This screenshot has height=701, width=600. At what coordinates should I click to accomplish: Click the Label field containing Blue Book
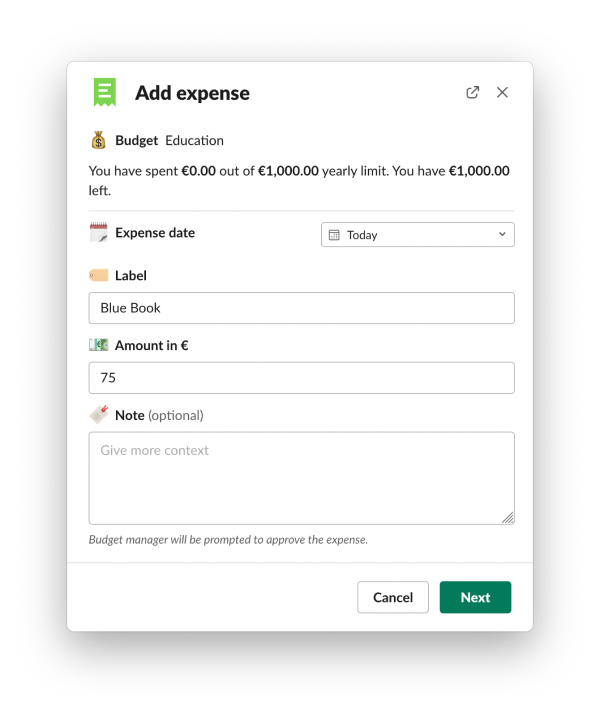click(x=301, y=308)
